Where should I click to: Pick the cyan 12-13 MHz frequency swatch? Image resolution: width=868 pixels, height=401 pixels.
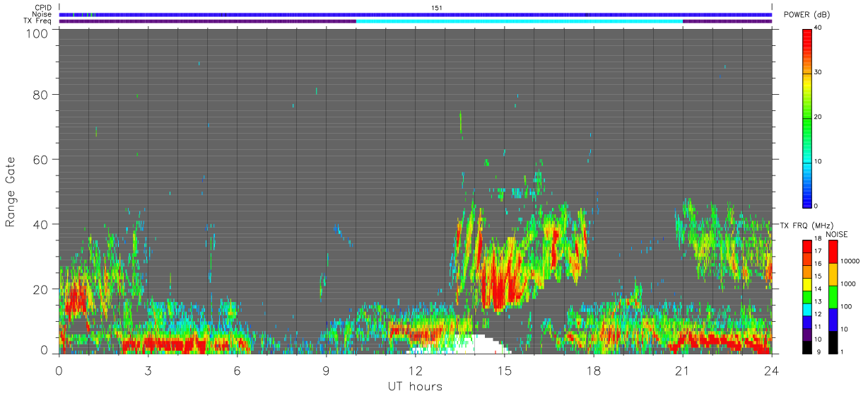[807, 308]
